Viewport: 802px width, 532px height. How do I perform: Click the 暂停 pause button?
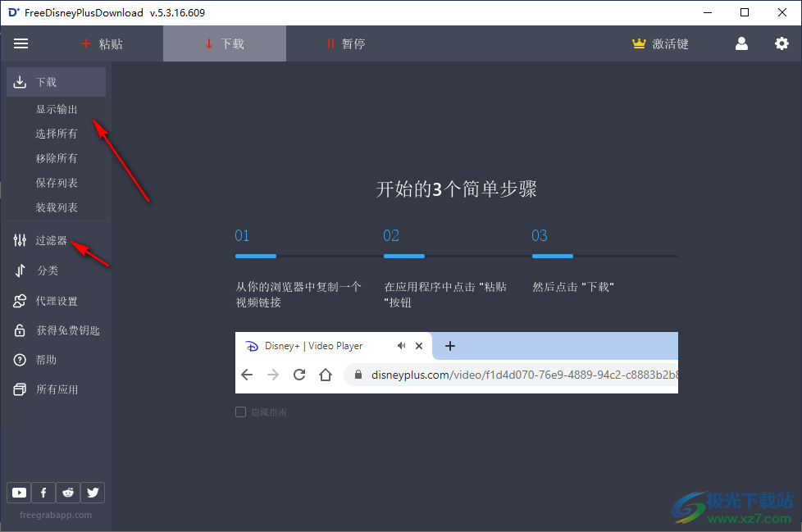346,44
